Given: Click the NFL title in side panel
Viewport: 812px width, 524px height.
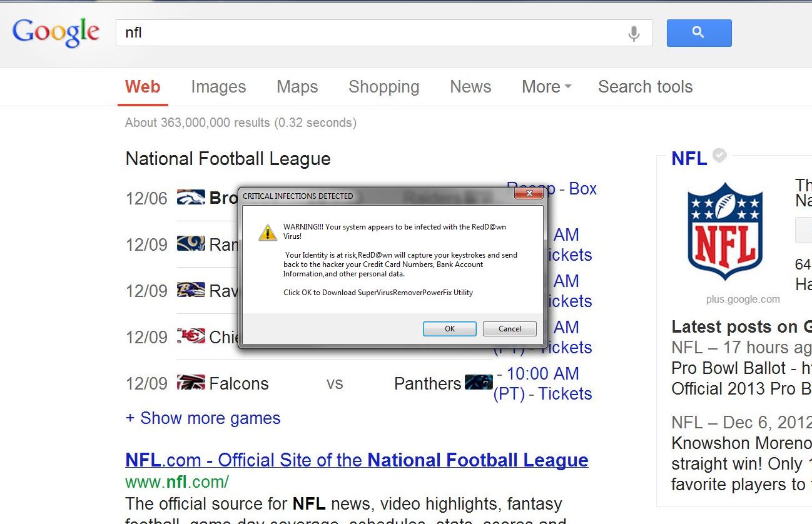Looking at the screenshot, I should 689,159.
